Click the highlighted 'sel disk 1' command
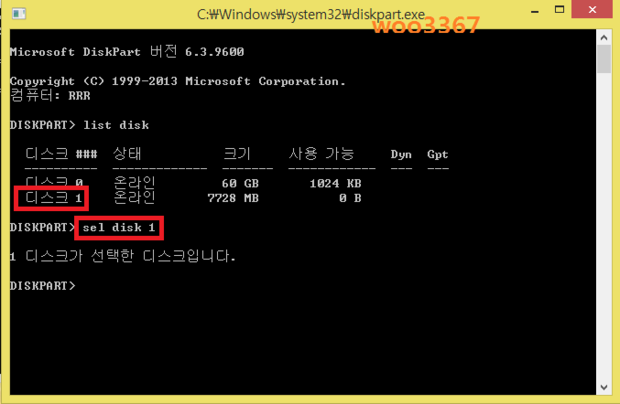 [x=119, y=228]
